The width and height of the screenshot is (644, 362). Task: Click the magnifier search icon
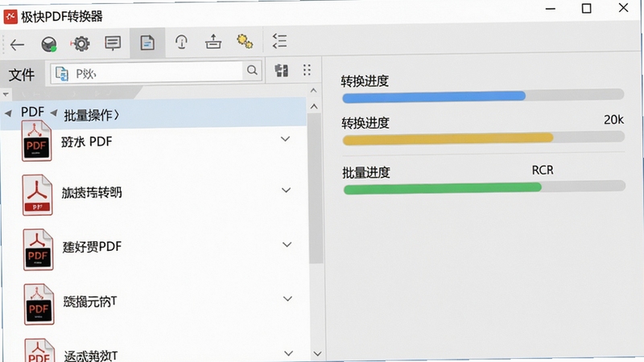point(252,70)
